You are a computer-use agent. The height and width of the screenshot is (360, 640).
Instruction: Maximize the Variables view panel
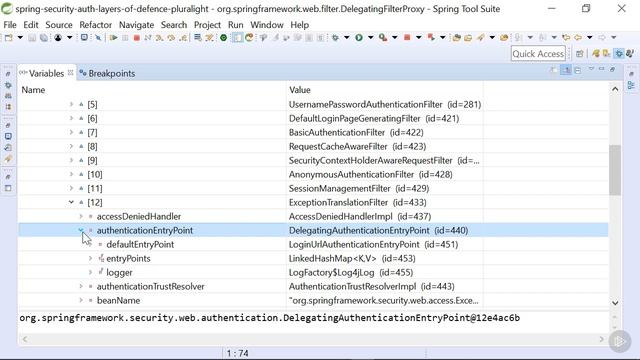pyautogui.click(x=612, y=69)
